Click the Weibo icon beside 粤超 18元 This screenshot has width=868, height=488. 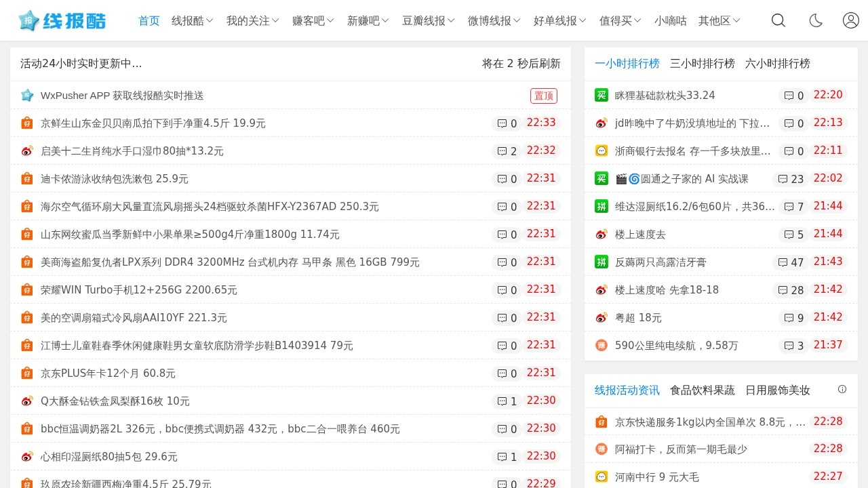[601, 317]
